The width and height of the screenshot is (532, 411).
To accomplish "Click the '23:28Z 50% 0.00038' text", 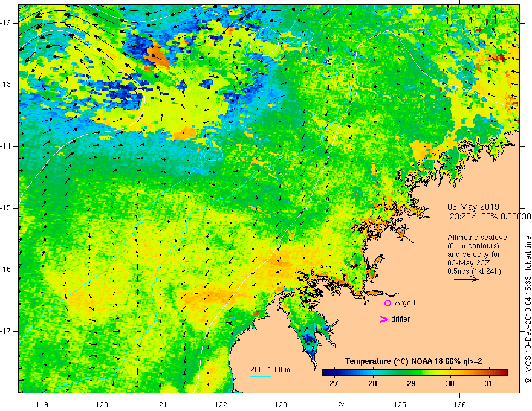I will [x=490, y=216].
